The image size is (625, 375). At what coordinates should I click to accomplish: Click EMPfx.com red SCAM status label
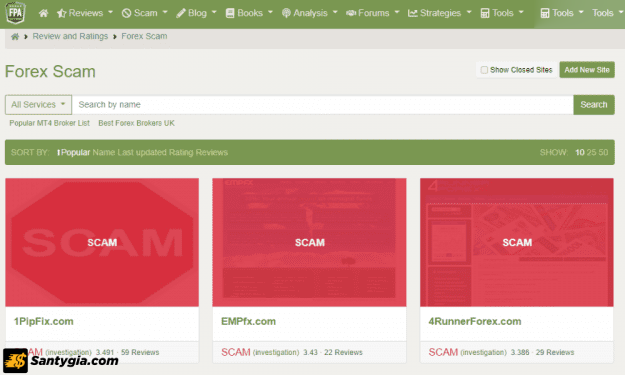point(236,352)
